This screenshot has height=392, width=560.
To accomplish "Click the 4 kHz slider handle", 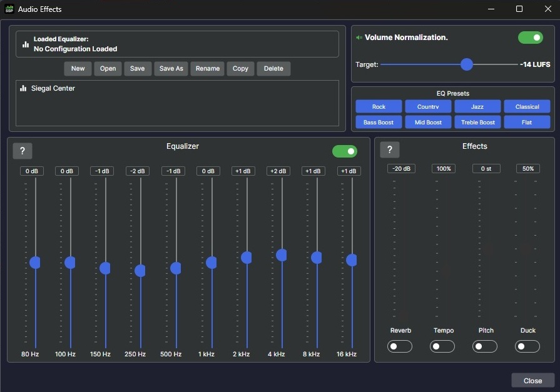I will pos(282,255).
